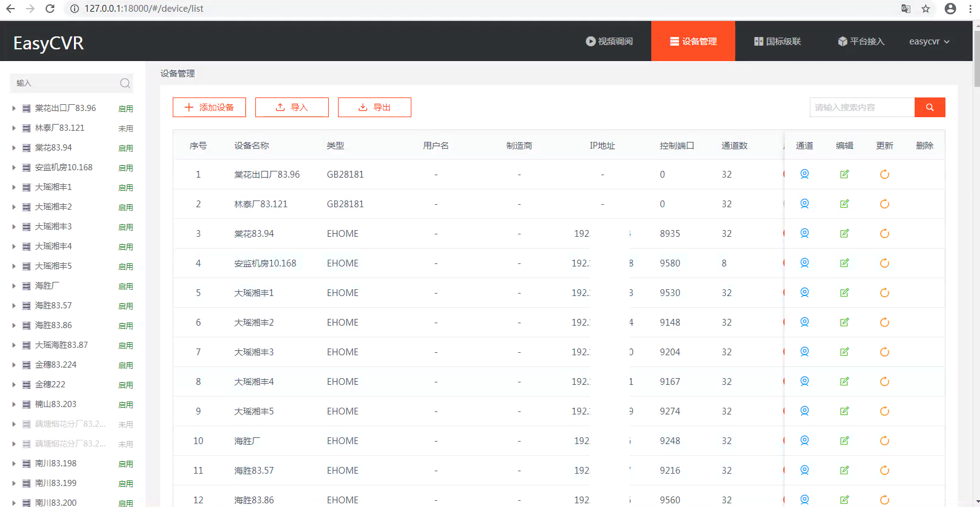Click the search magnifier in device search
Screen dimensions: 980x507
[x=929, y=107]
